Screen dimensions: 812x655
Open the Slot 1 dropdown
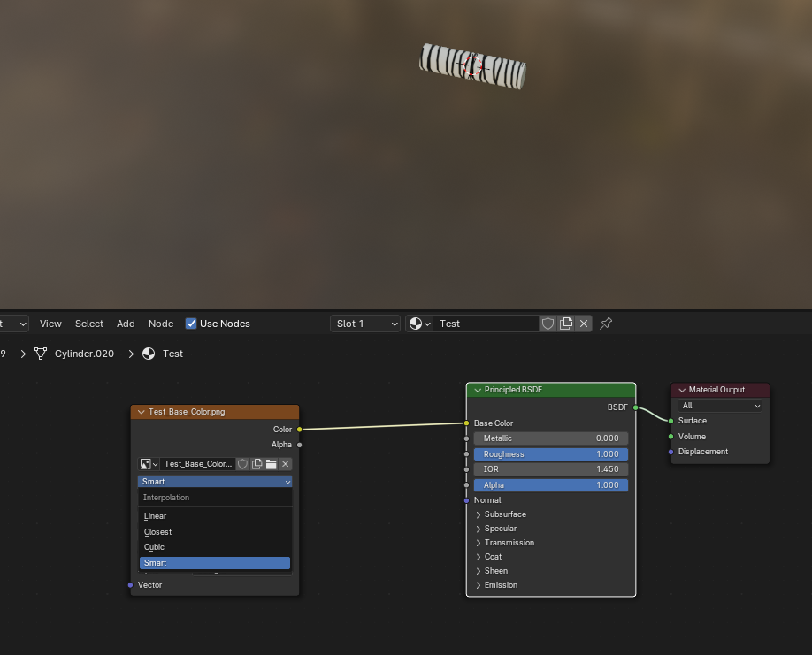(365, 324)
